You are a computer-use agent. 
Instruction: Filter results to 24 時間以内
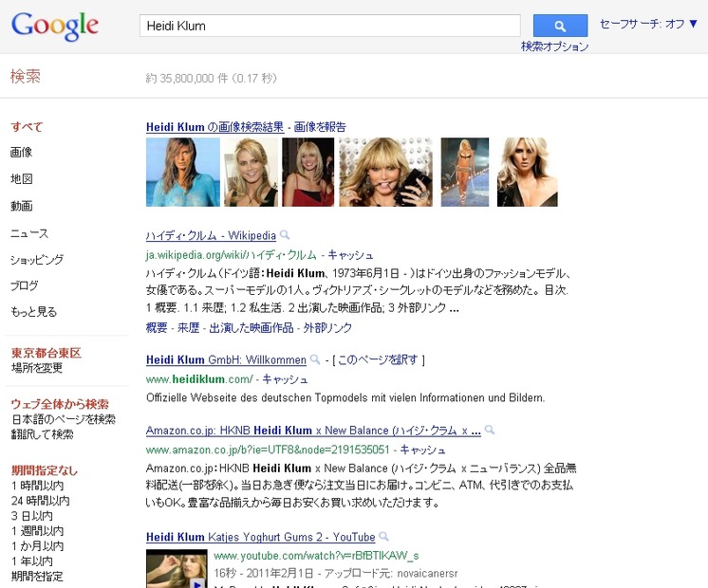coord(41,501)
